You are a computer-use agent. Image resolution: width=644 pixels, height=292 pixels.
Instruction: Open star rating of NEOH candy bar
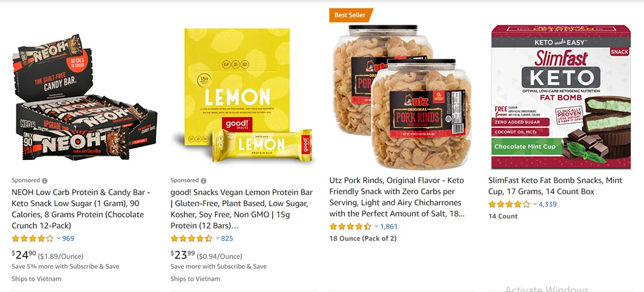[x=33, y=238]
